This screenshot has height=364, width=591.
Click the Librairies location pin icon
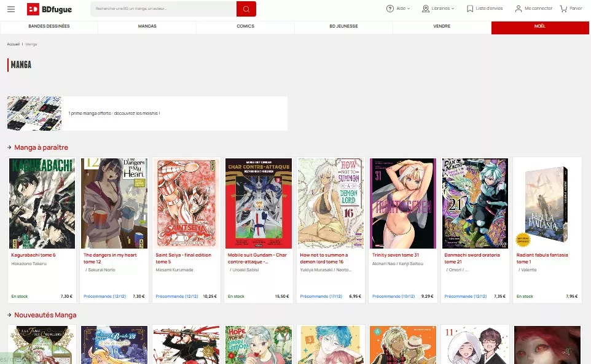click(x=426, y=8)
